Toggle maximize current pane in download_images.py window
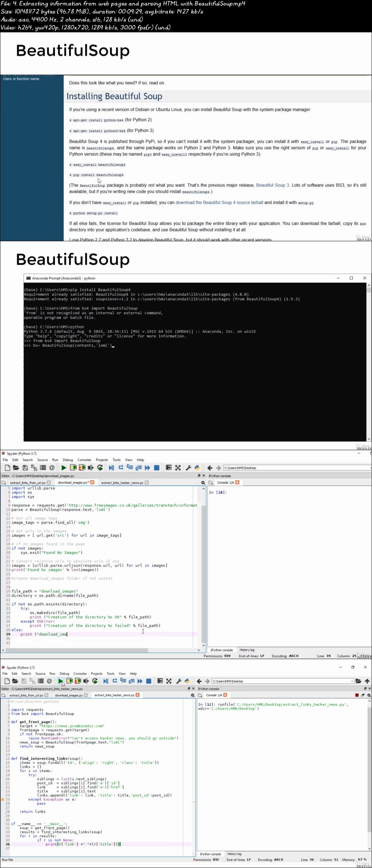 point(178,468)
